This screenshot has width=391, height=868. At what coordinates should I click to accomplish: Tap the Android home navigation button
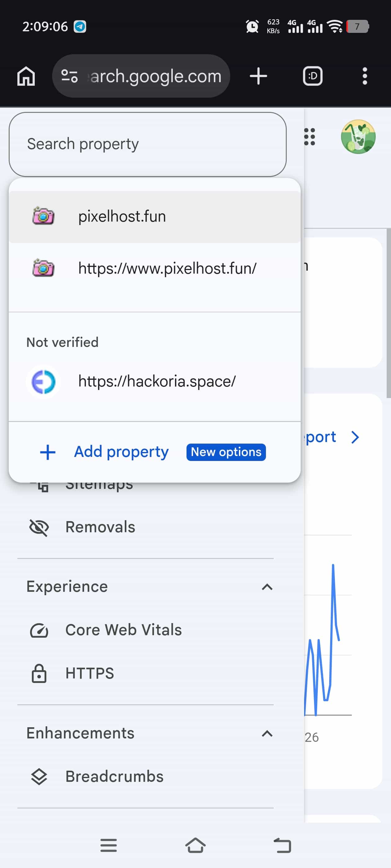click(195, 845)
